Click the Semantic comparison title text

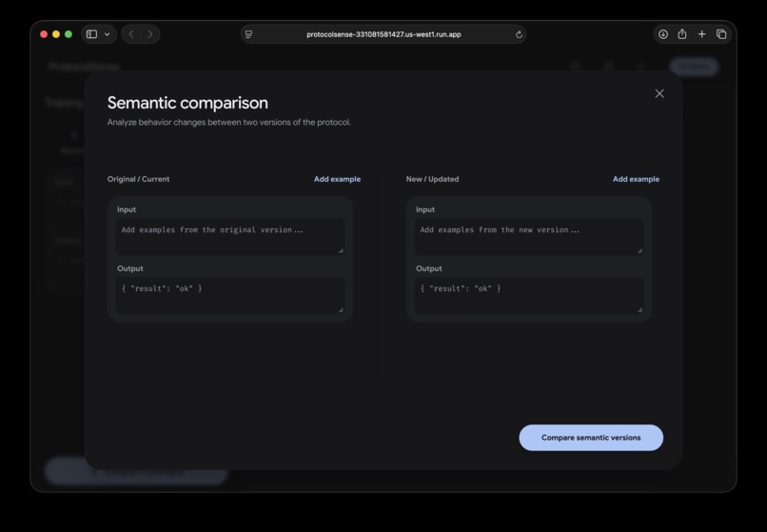pos(187,103)
